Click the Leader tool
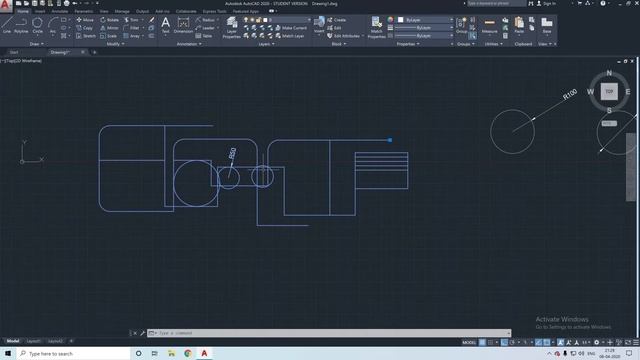This screenshot has height=360, width=640. point(205,28)
